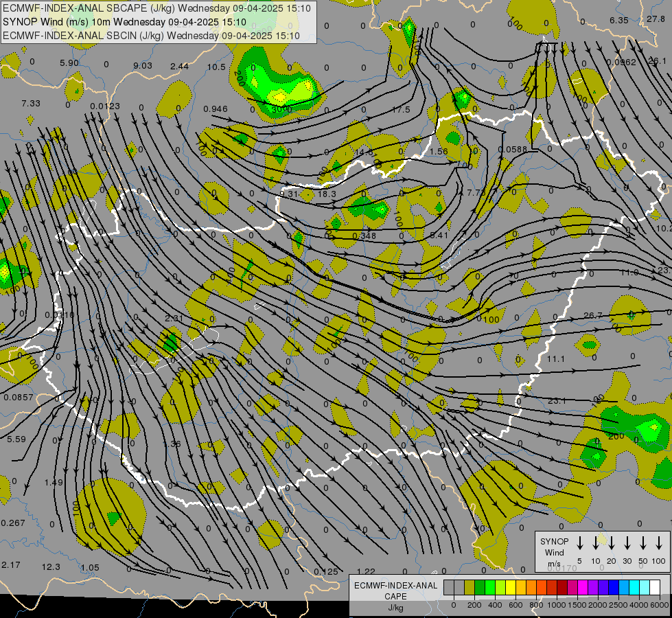
Task: Click the 100 m/s wind arrow in legend
Action: (659, 542)
